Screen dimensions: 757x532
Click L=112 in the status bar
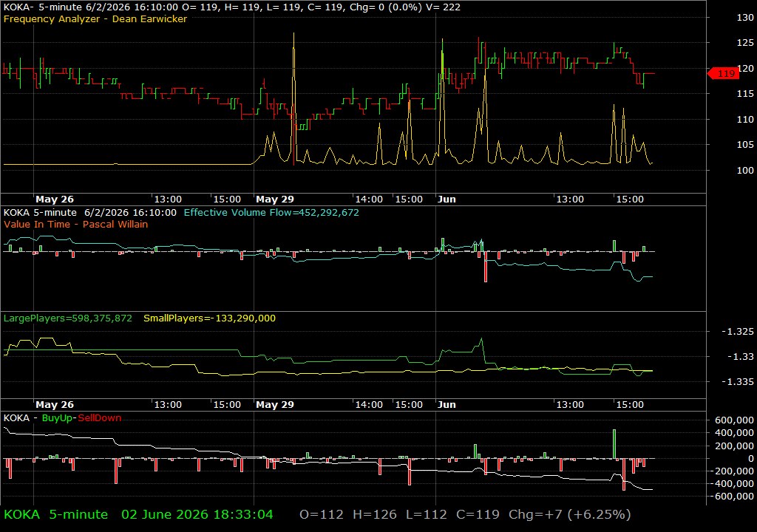click(x=427, y=514)
